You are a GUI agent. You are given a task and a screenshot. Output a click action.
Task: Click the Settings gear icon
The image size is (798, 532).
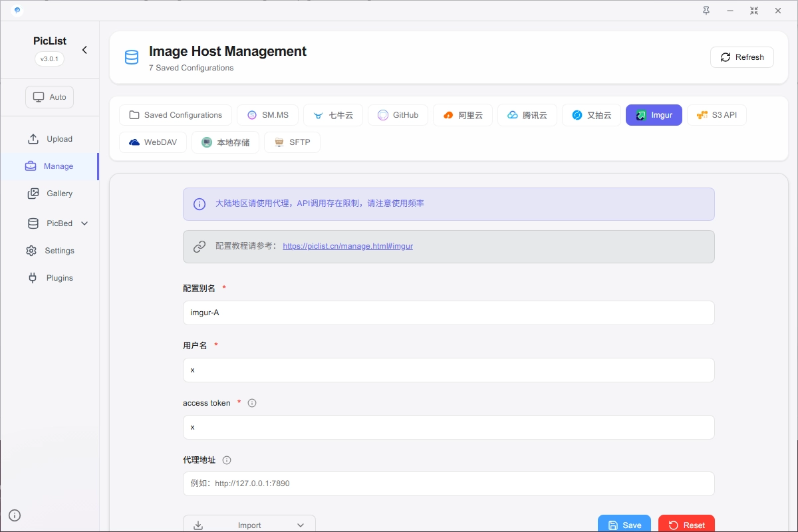31,251
